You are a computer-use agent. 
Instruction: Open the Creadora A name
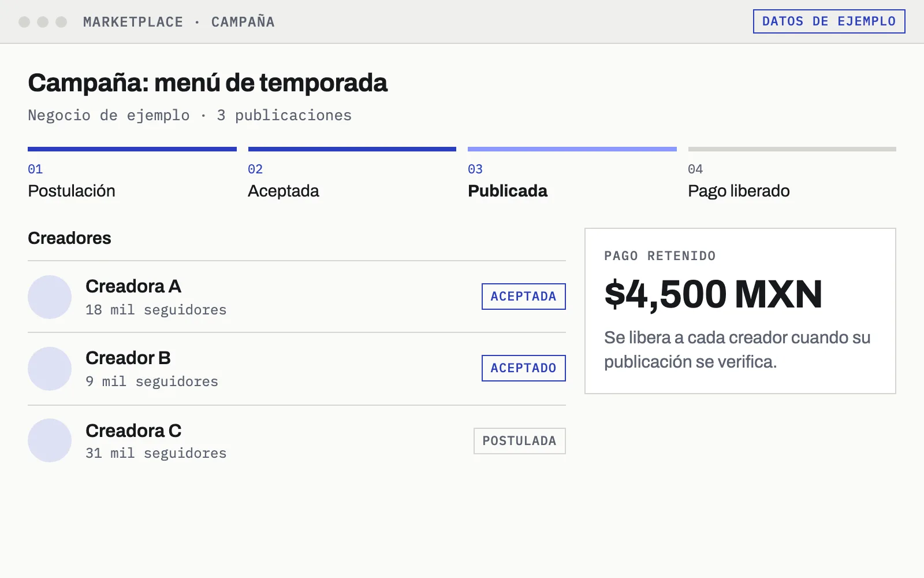[133, 286]
